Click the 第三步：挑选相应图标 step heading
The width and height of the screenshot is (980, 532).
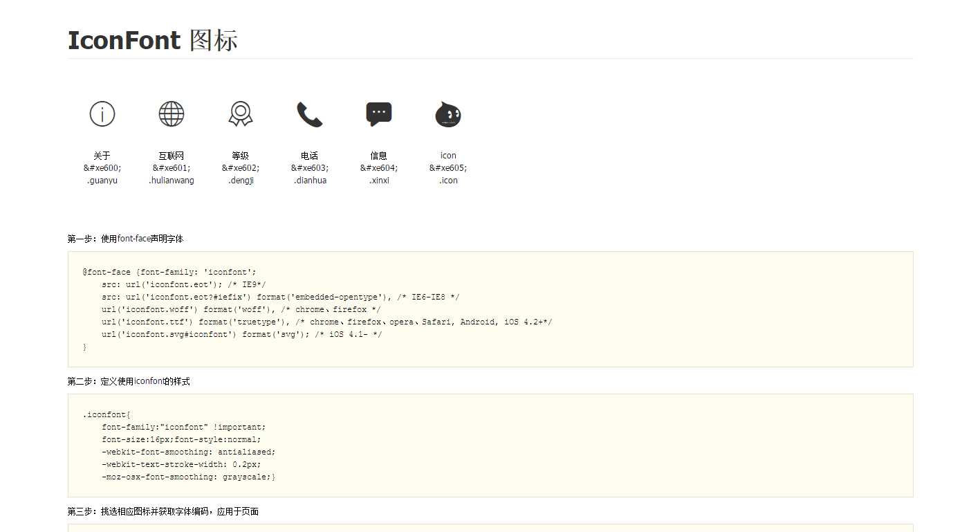click(163, 512)
